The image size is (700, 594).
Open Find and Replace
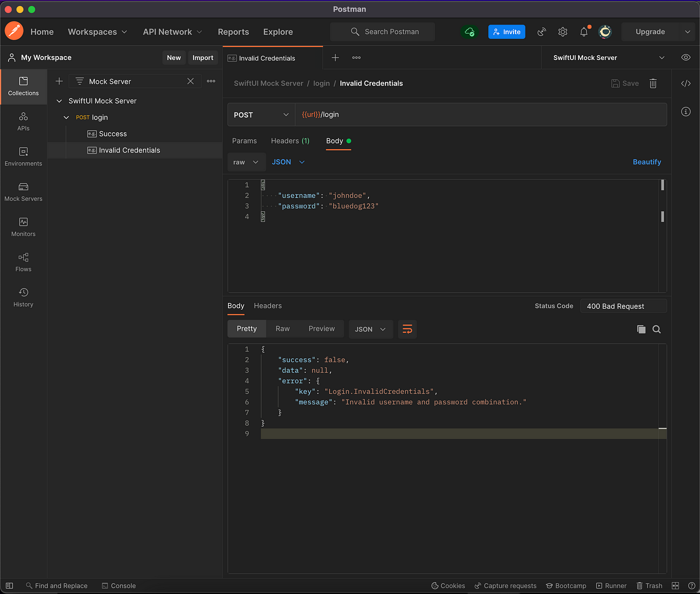pos(56,585)
